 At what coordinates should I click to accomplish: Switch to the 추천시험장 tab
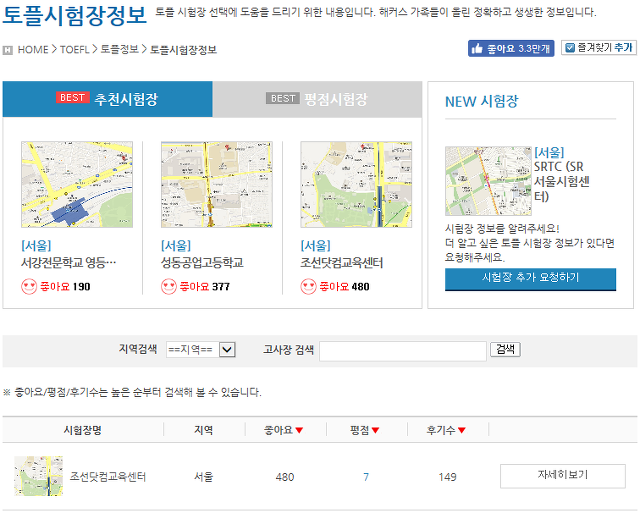coord(107,99)
